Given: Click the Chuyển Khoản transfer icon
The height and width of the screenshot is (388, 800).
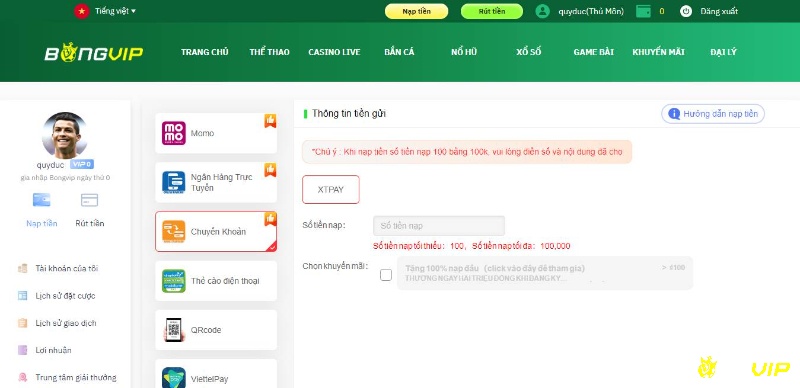Looking at the screenshot, I should pos(173,231).
